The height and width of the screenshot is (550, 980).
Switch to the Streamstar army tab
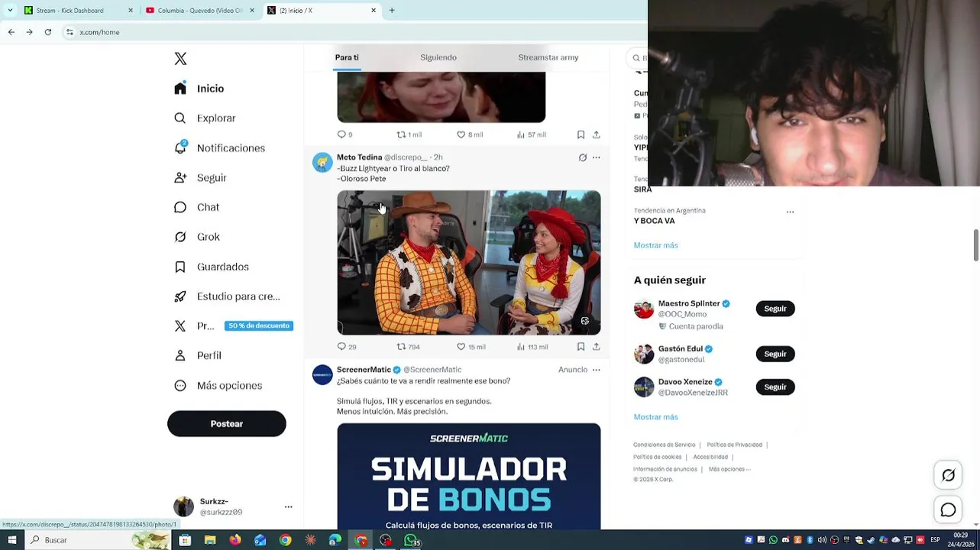[x=548, y=57]
